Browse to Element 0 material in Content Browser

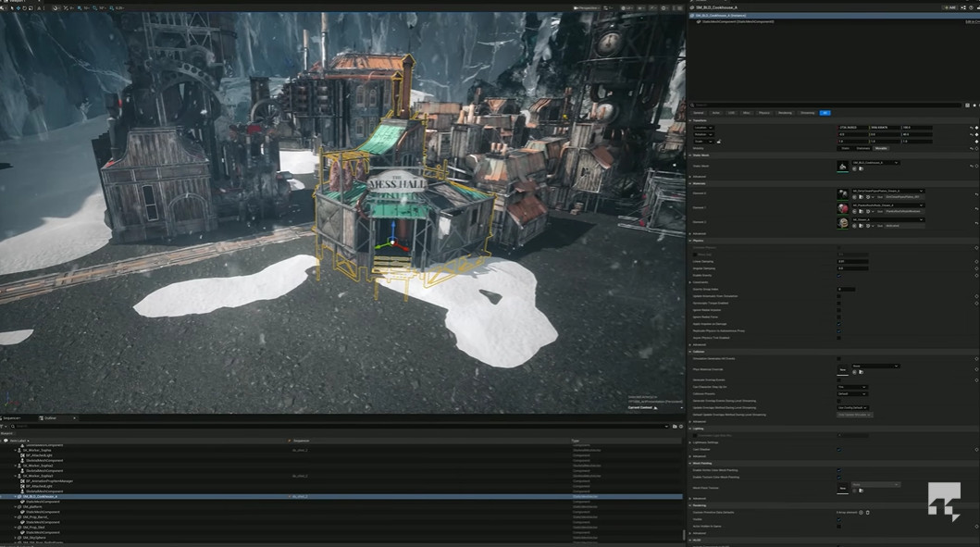tap(862, 197)
